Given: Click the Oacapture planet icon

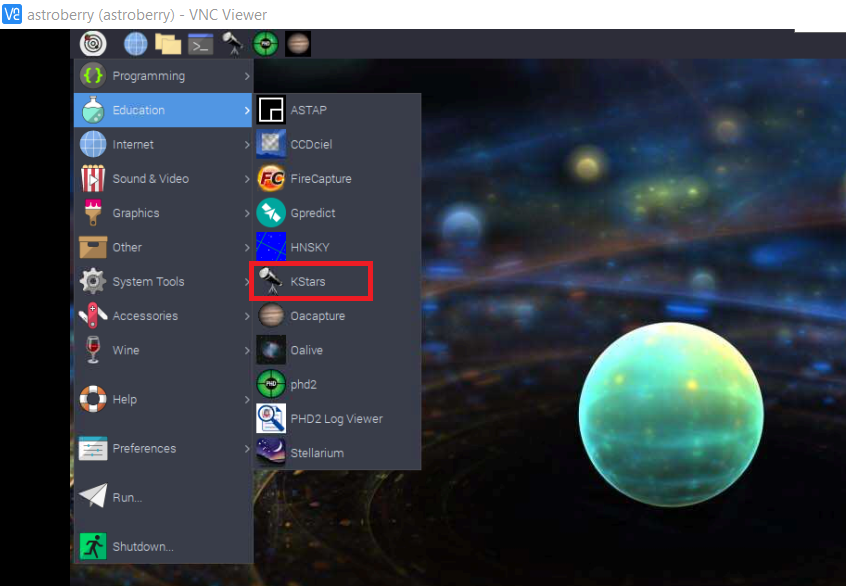Looking at the screenshot, I should [x=271, y=316].
